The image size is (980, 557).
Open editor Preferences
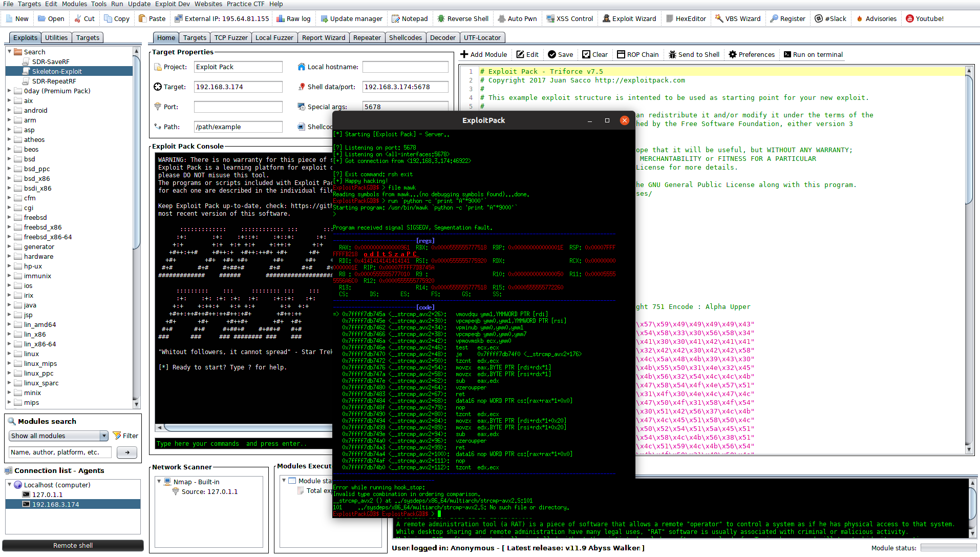pyautogui.click(x=752, y=54)
